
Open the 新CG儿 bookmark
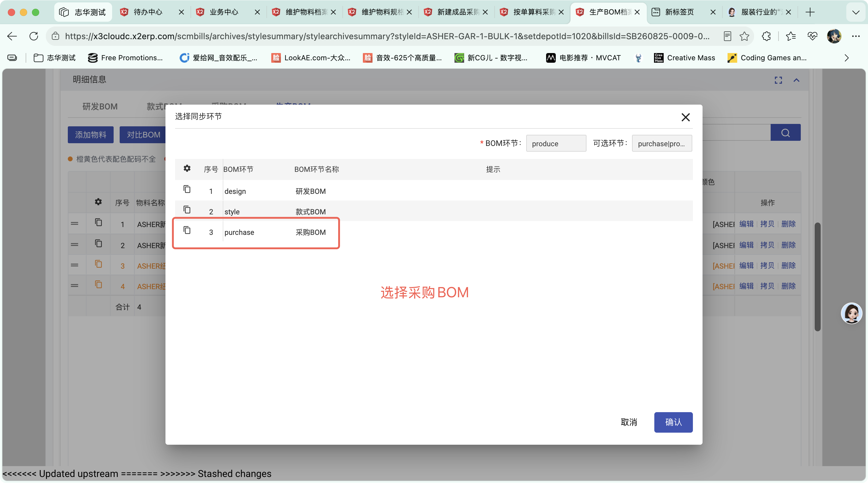click(x=491, y=58)
